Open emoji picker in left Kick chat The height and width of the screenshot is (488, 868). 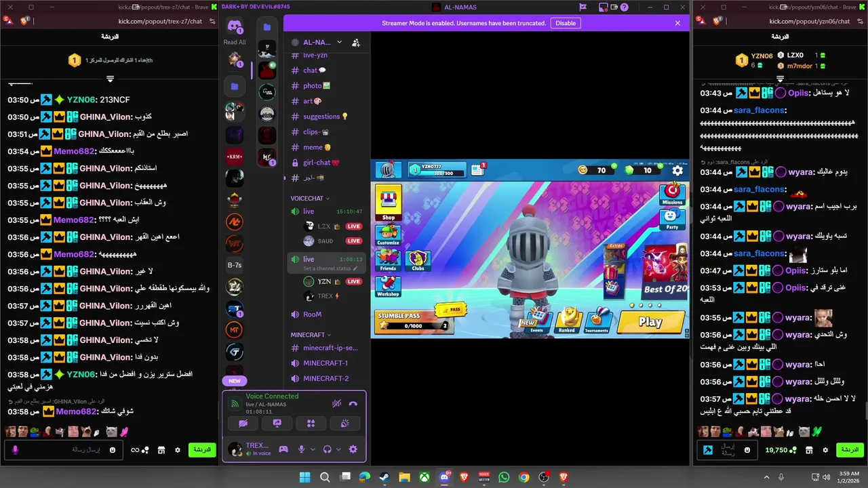[x=113, y=449]
